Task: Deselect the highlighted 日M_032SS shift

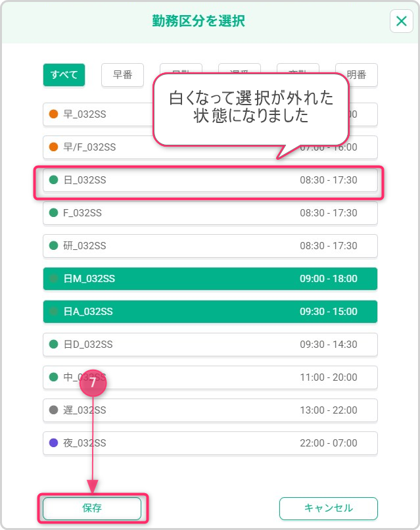Action: (x=210, y=279)
